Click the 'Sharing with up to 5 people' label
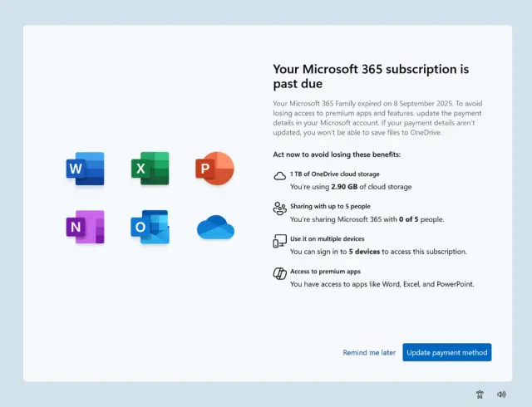Image resolution: width=532 pixels, height=407 pixels. [x=330, y=206]
